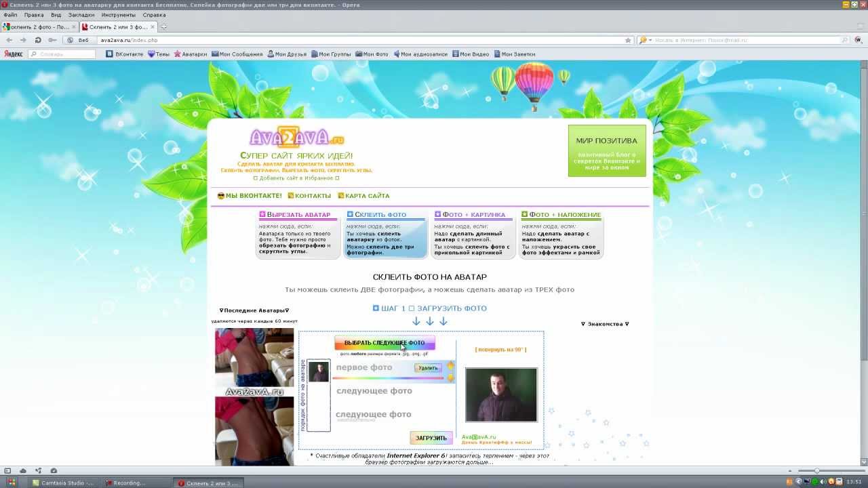Click the Opera panel toggle icon in status bar
This screenshot has height=488, width=868.
(x=8, y=470)
